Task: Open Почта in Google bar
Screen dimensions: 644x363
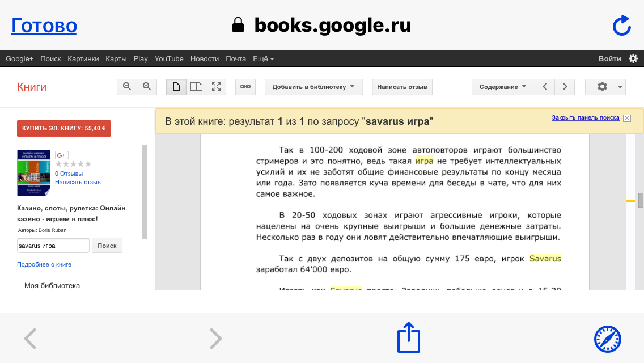Action: [x=236, y=59]
